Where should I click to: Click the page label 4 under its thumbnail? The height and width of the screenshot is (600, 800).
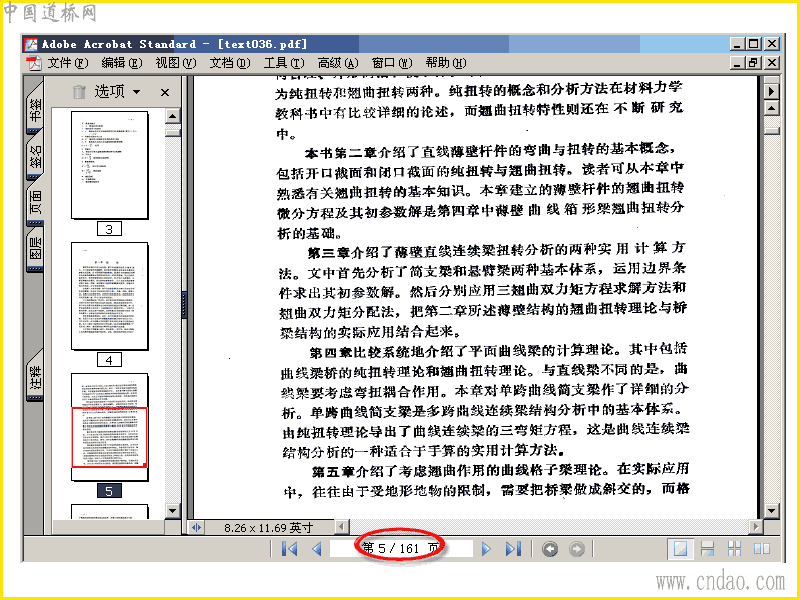pos(109,360)
